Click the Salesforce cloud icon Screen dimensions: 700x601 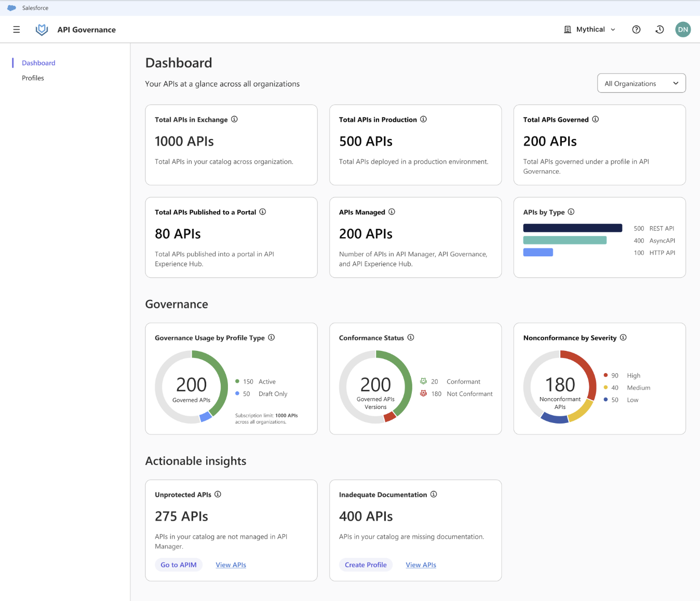point(12,7)
